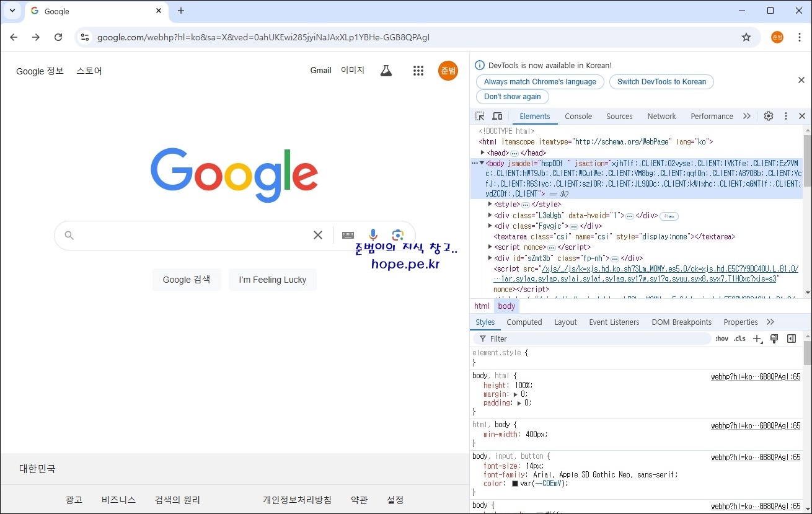
Task: Open the Google account avatar on page
Action: (x=448, y=71)
